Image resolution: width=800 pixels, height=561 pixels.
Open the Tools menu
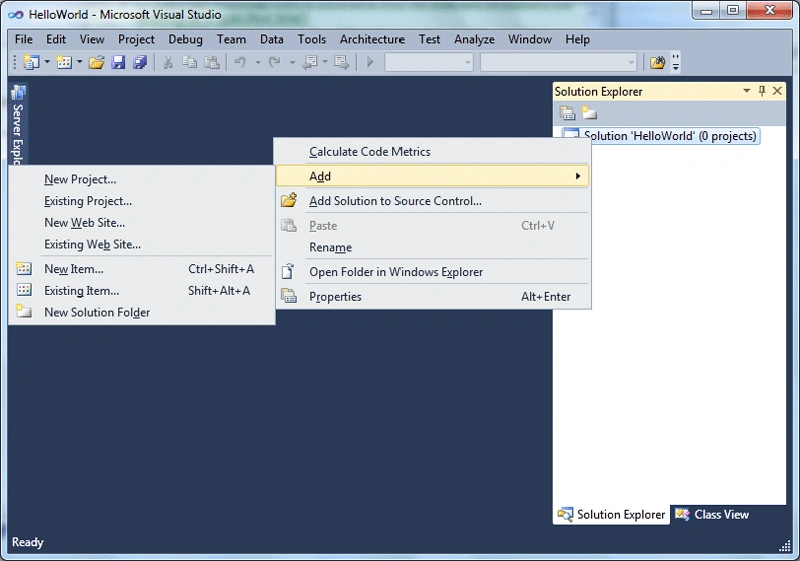click(x=312, y=39)
